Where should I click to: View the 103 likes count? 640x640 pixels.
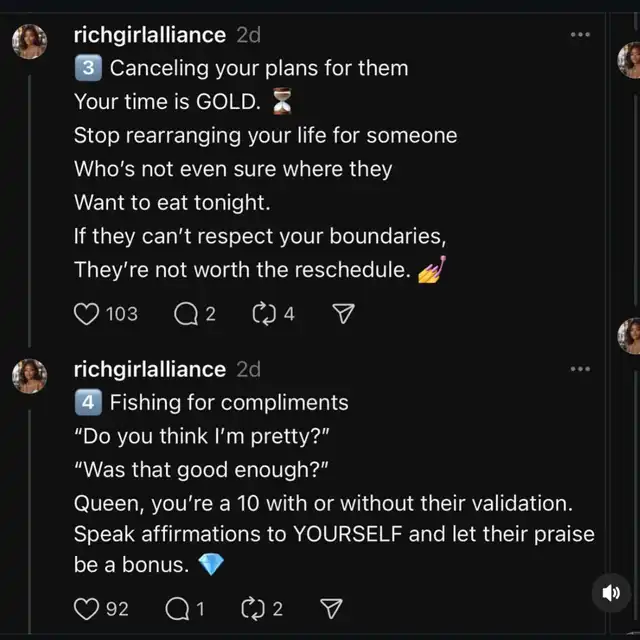(121, 314)
